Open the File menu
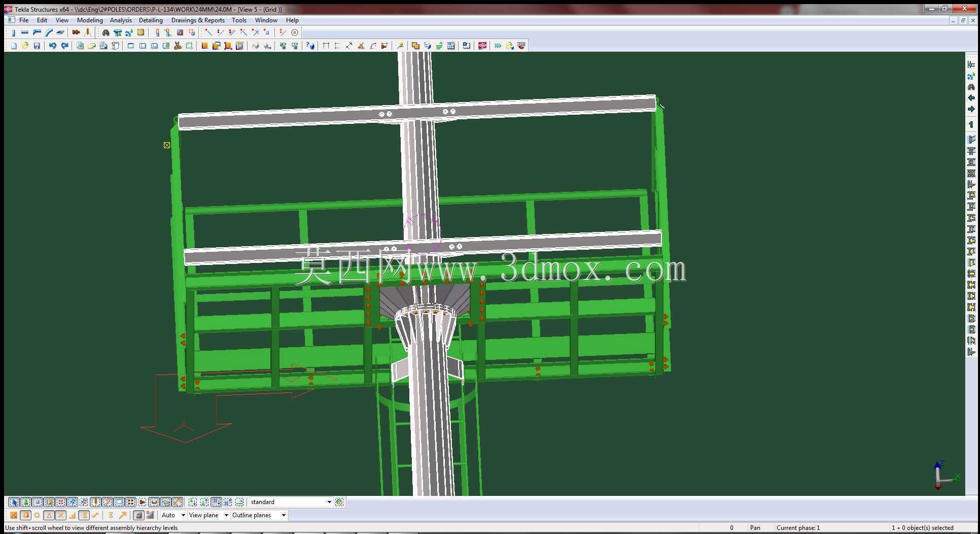Viewport: 980px width, 534px height. tap(24, 20)
